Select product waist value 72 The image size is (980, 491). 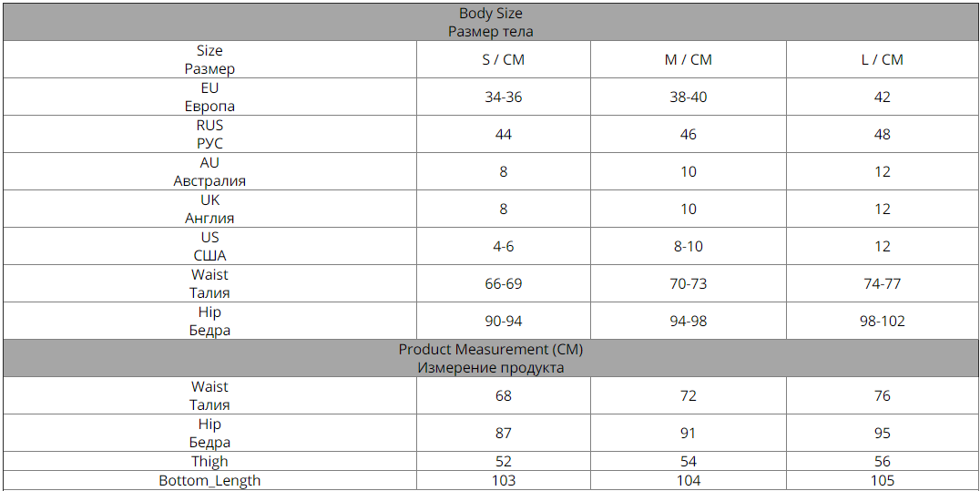click(x=689, y=396)
